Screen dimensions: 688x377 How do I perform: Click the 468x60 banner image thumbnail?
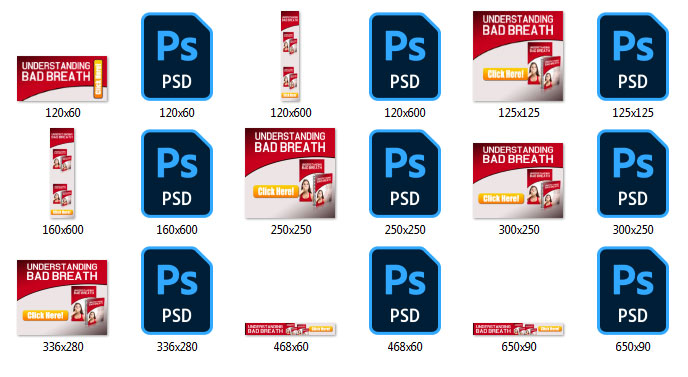click(x=290, y=329)
